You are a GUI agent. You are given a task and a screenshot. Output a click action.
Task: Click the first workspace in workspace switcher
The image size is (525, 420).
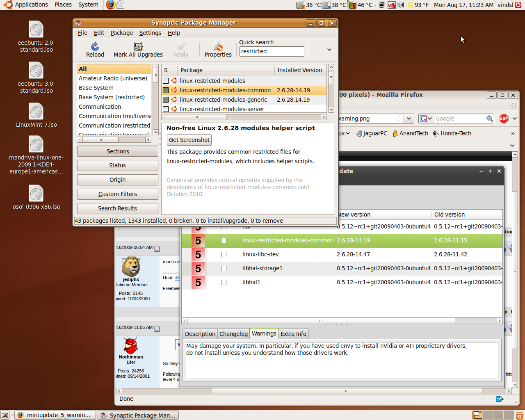coord(477,415)
